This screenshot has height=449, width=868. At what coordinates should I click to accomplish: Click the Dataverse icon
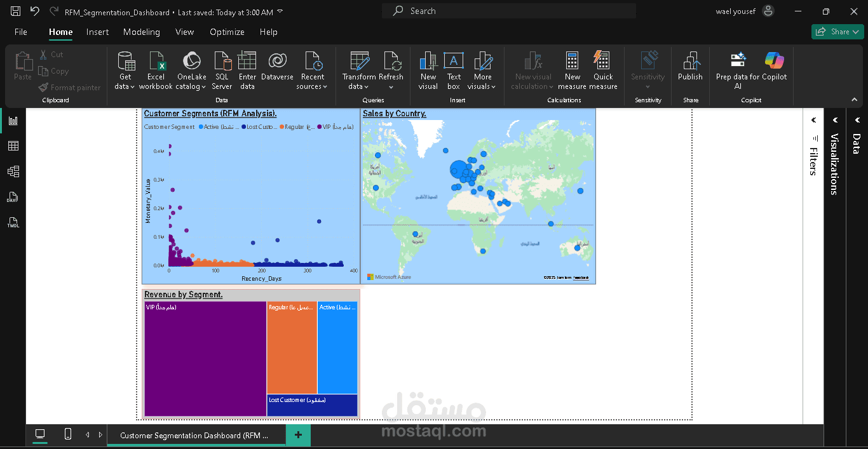pyautogui.click(x=277, y=62)
